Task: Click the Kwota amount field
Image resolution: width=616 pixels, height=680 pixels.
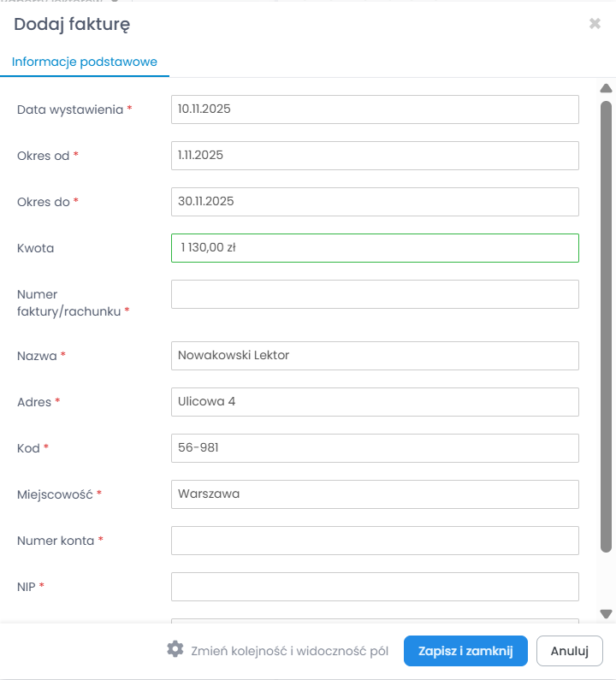Action: [x=375, y=248]
